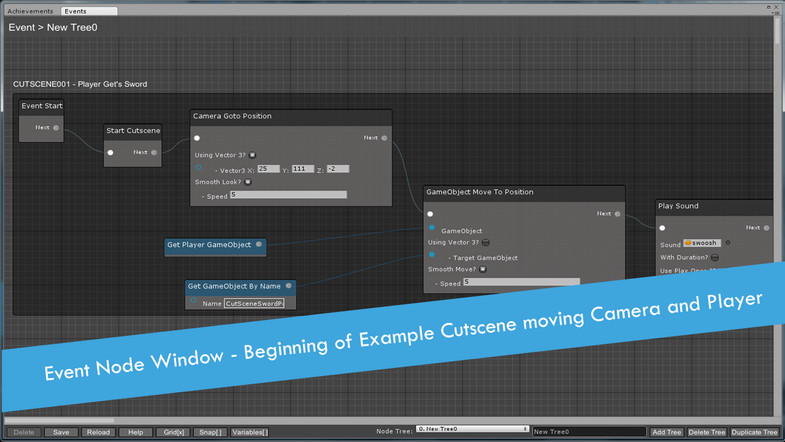Click GameObject Move To Position Next output port

click(617, 214)
